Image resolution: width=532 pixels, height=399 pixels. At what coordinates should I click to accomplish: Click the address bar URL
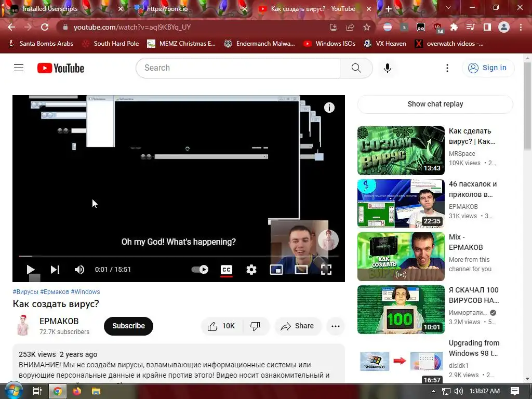pyautogui.click(x=132, y=27)
